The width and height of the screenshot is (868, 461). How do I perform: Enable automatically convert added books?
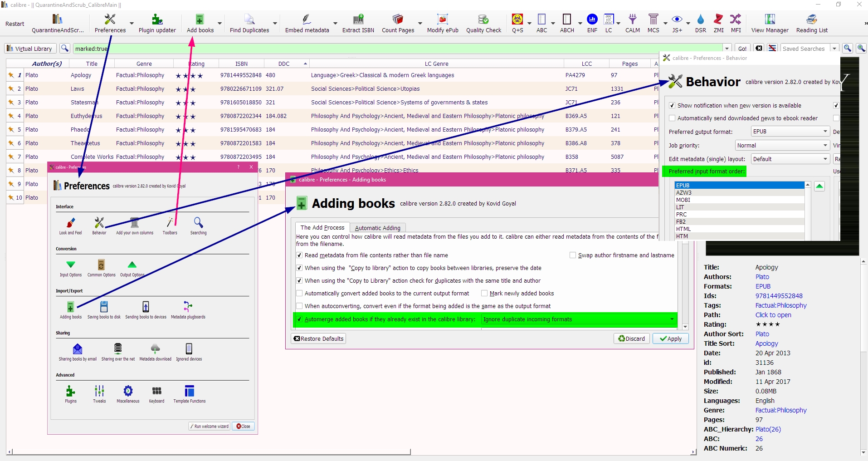pos(299,294)
